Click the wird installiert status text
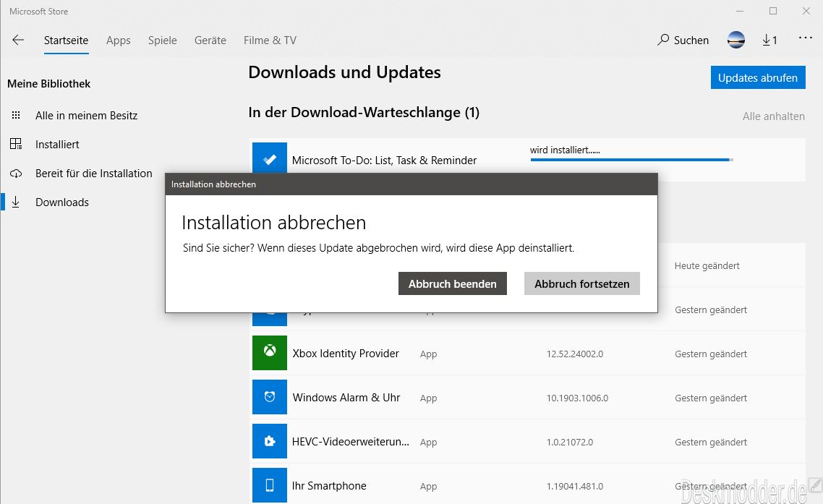Screen dimensions: 823x504 pyautogui.click(x=565, y=150)
